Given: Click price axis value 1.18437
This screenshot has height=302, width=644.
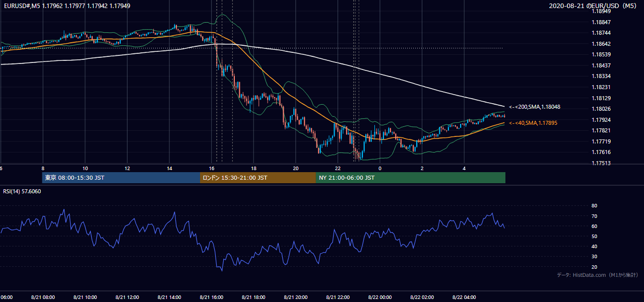Looking at the screenshot, I should (601, 65).
